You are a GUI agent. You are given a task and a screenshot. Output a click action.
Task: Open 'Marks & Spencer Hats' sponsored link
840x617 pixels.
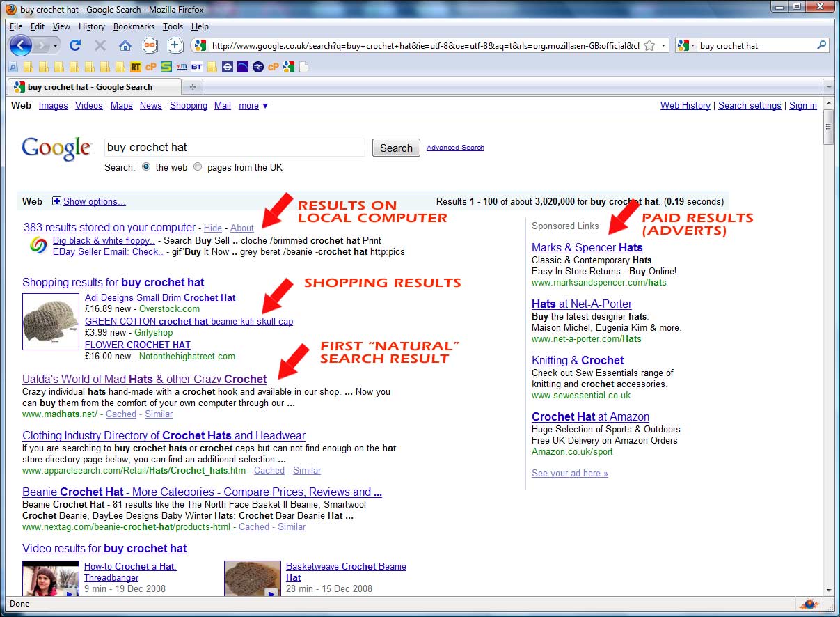coord(587,247)
